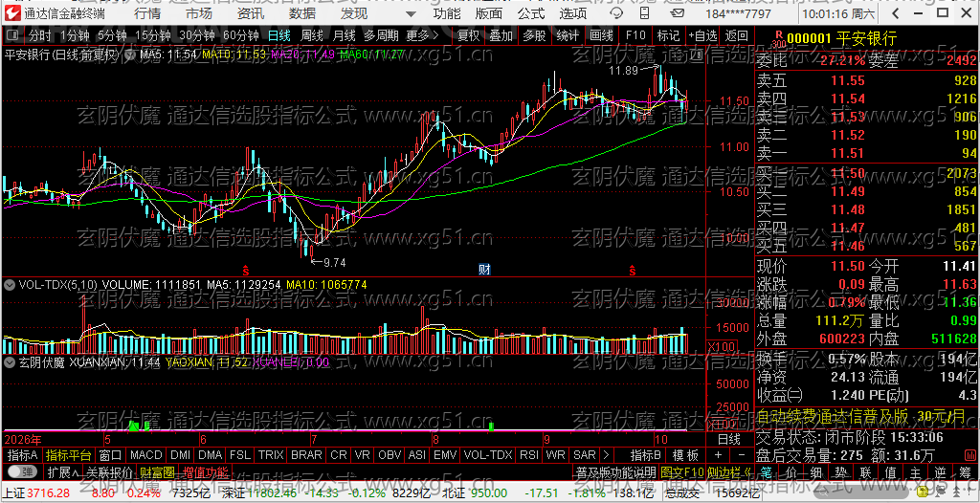Click the back arrow navigation icon
This screenshot has width=980, height=503.
(896, 13)
